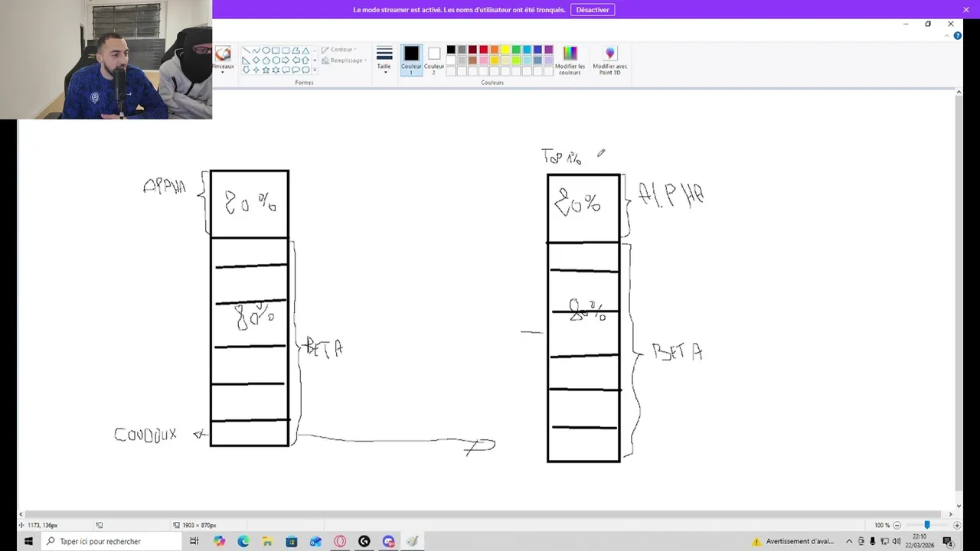This screenshot has height=551, width=980.
Task: Select the rectangle shape
Action: pos(276,51)
